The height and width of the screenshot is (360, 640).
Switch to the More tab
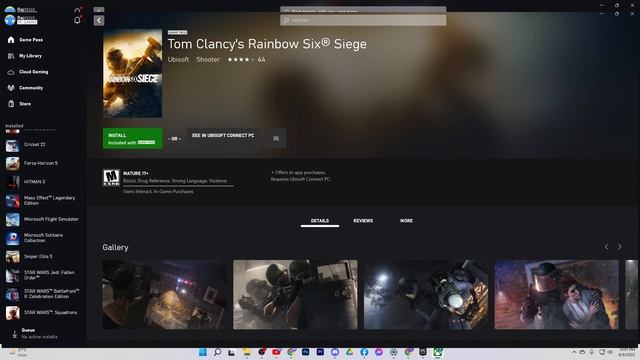tap(406, 220)
